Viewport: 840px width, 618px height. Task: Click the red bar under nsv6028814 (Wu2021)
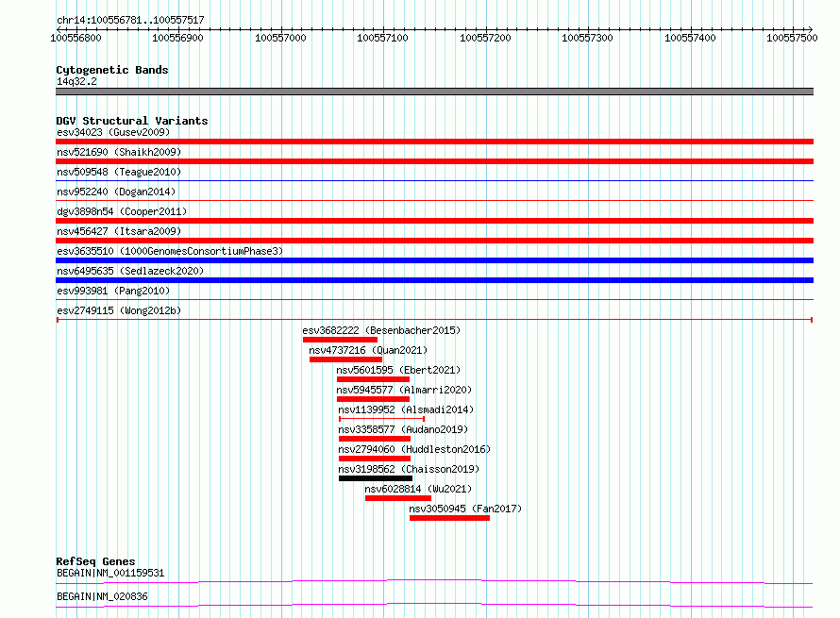coord(398,498)
